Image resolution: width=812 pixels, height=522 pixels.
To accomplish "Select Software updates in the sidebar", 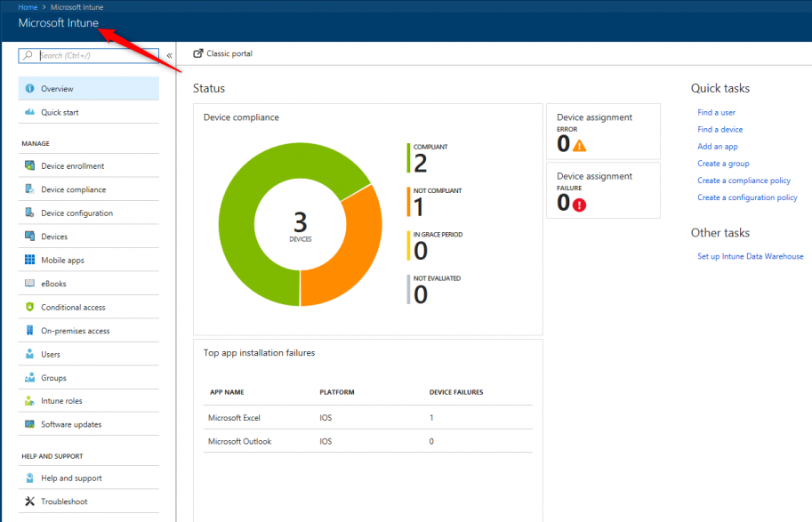I will coord(70,425).
